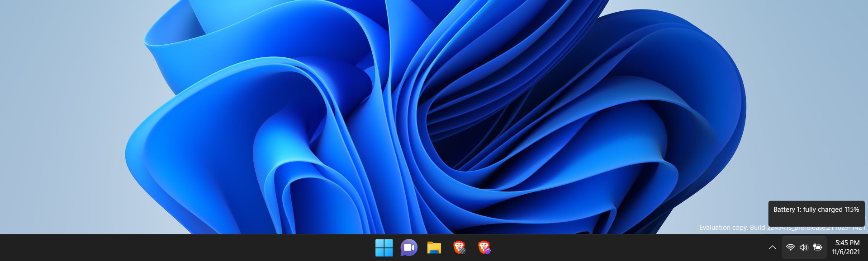Open the Wi-Fi network tray icon

(790, 247)
